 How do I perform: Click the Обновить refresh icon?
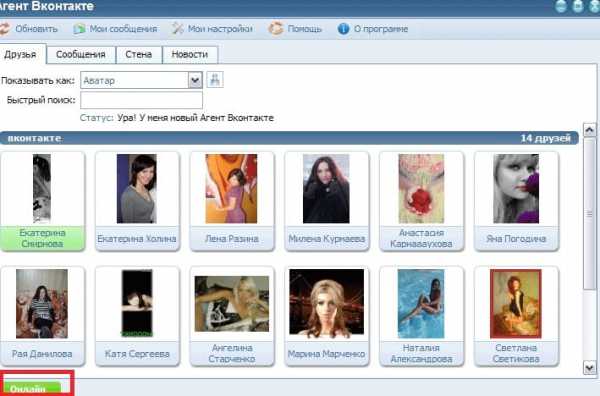[x=5, y=29]
